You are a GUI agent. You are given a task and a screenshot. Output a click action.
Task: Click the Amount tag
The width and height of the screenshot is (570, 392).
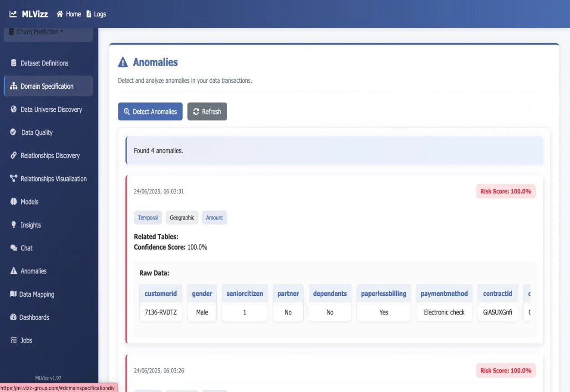[214, 218]
